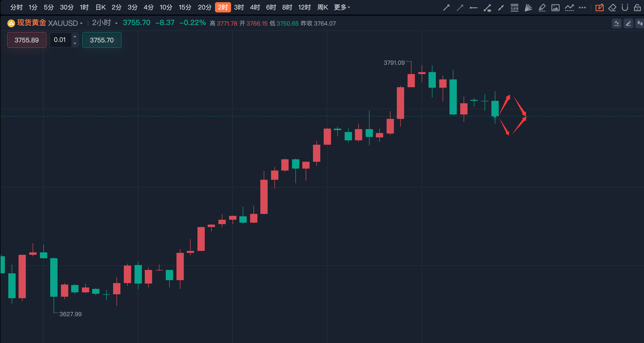The width and height of the screenshot is (644, 343).
Task: Select the eraser tool
Action: [612, 8]
